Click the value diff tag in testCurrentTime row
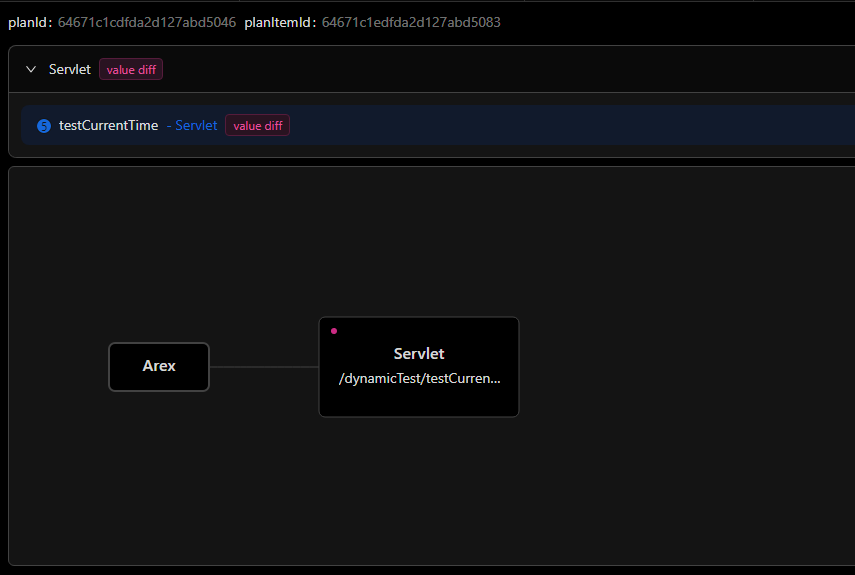Viewport: 855px width, 575px height. click(257, 125)
